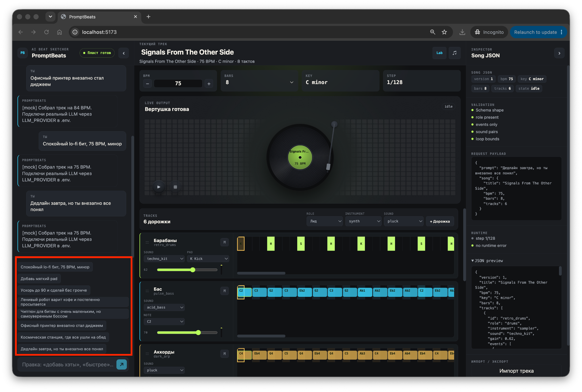
Task: Open the BARS dropdown showing 8
Action: point(259,82)
